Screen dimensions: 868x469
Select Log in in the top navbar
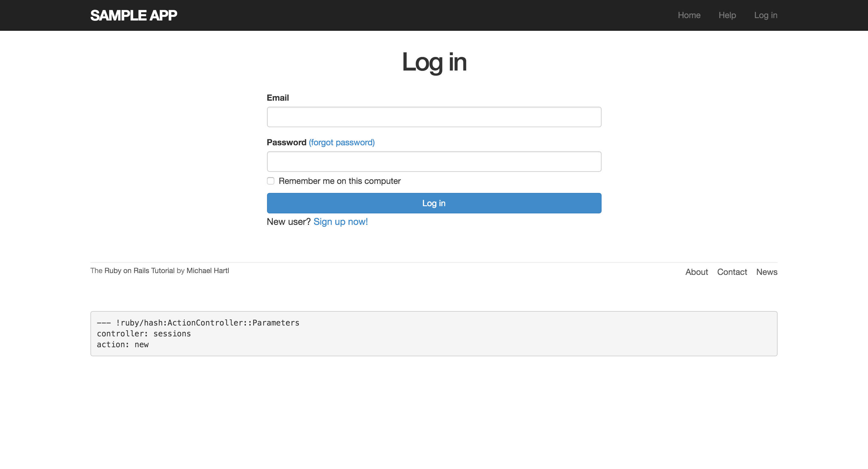[765, 15]
